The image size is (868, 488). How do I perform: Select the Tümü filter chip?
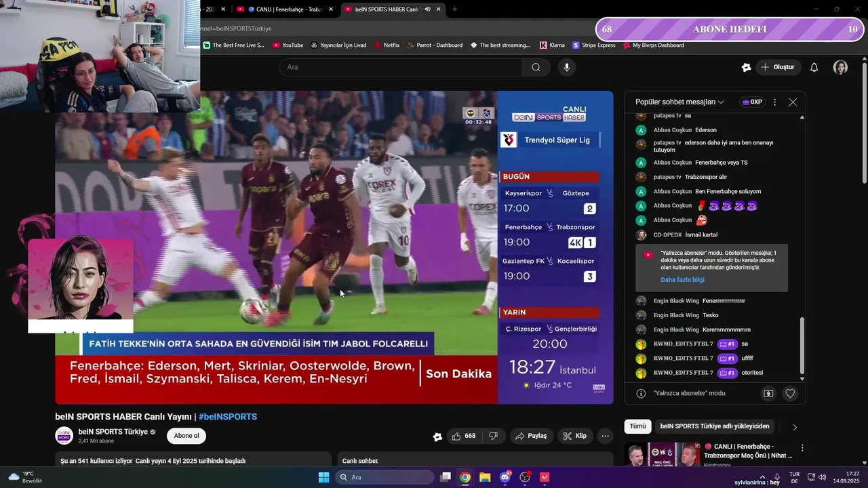[637, 426]
